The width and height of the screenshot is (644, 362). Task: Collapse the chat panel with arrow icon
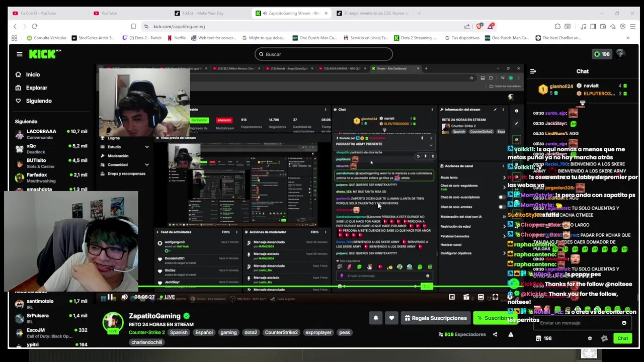(533, 71)
